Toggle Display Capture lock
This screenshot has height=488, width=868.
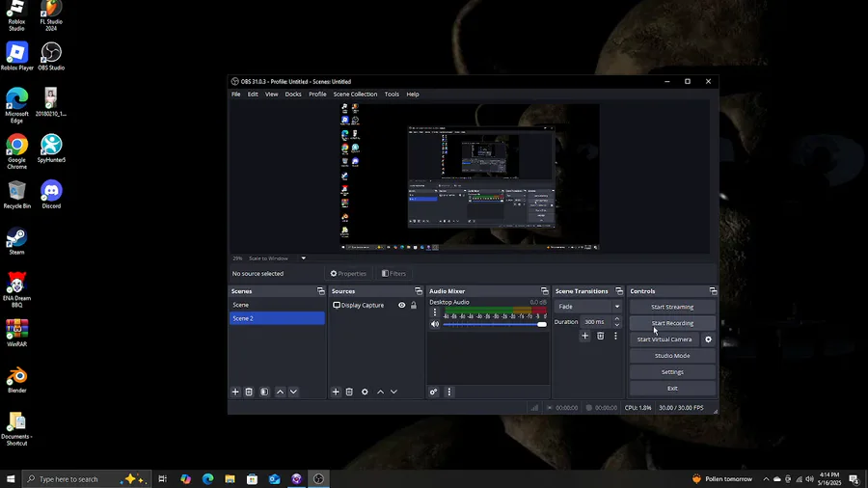tap(414, 306)
